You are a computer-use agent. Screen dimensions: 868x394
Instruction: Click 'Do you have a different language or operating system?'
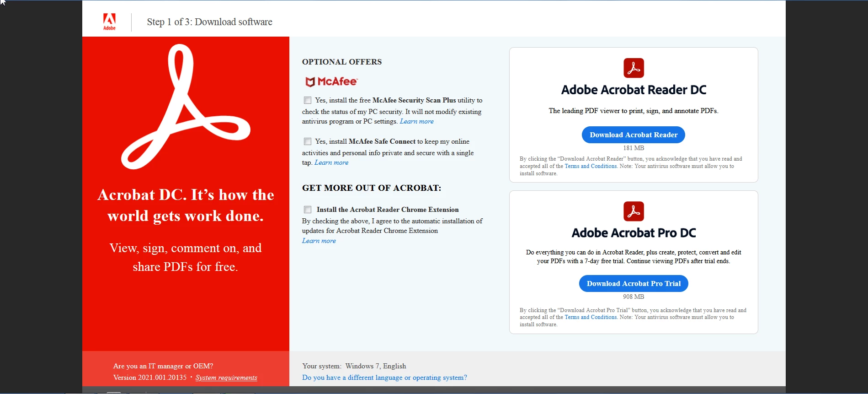384,378
